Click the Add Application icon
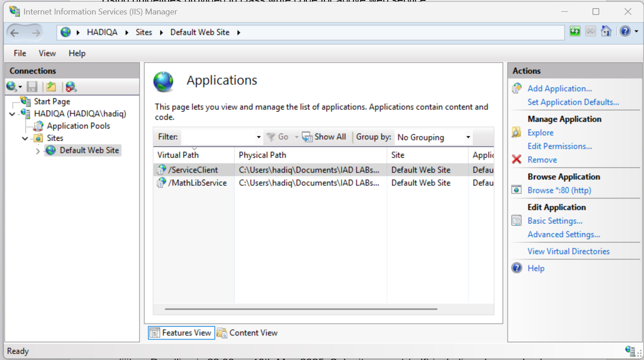This screenshot has width=644, height=360. [x=517, y=89]
